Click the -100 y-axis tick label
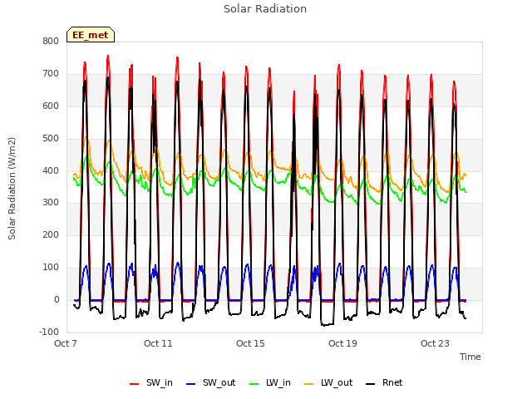 point(49,332)
